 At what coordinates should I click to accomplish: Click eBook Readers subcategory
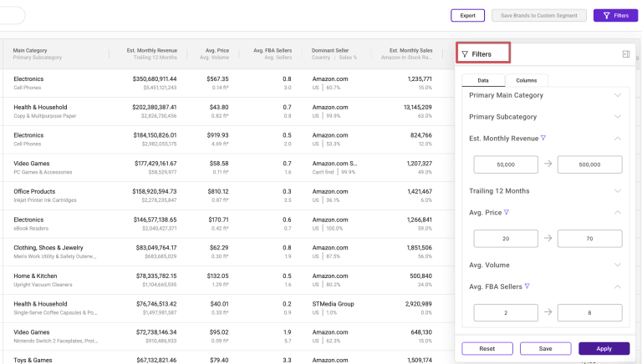click(x=31, y=228)
